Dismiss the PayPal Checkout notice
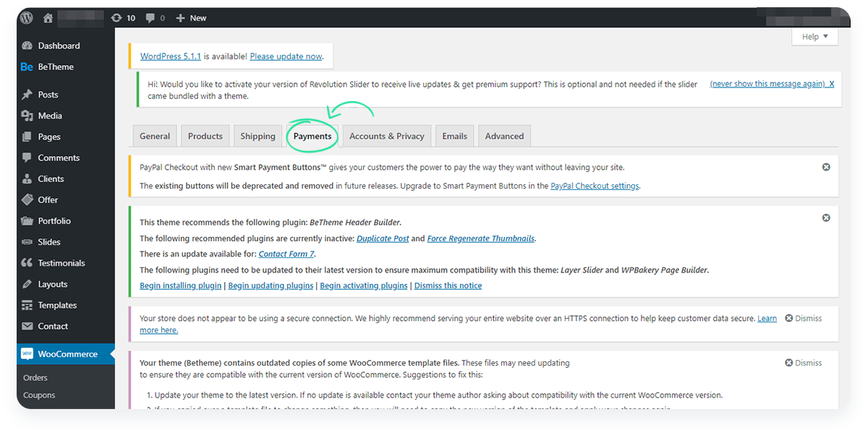 coord(826,167)
